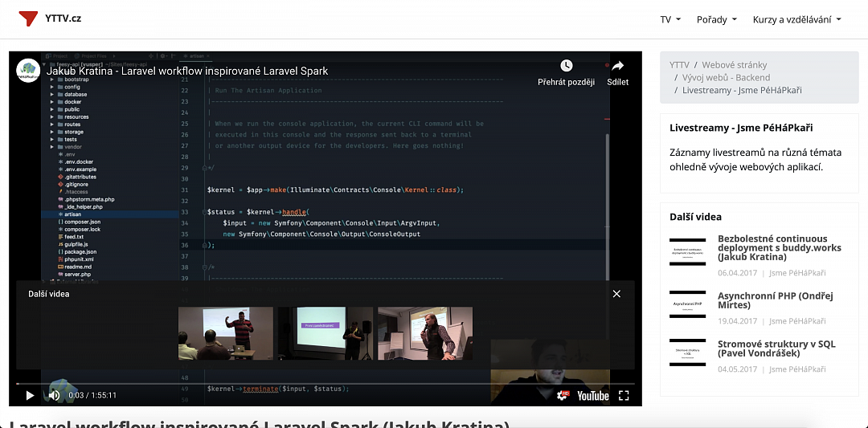Seek on the video progress bar
This screenshot has height=428, width=868.
[325, 383]
